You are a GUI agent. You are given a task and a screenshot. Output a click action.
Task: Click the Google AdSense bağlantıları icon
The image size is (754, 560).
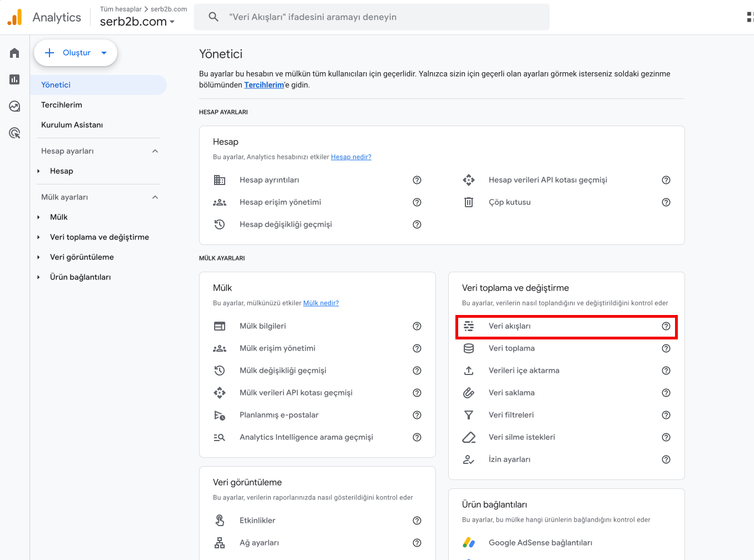[x=469, y=543]
